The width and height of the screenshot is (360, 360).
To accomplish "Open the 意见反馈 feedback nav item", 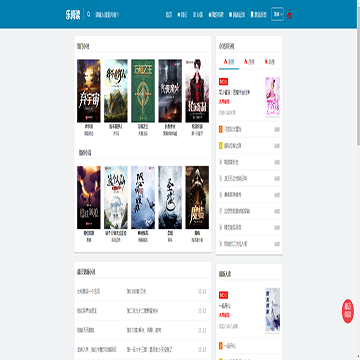I will [258, 15].
